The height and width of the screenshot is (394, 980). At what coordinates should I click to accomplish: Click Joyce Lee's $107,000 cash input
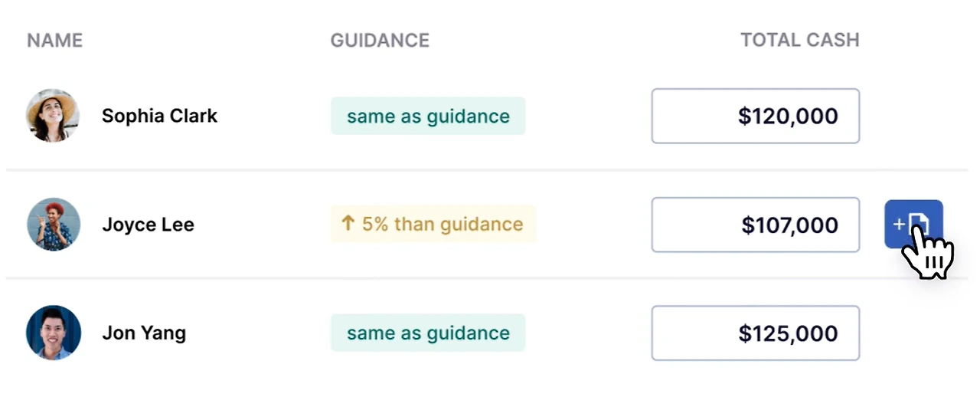tap(755, 225)
